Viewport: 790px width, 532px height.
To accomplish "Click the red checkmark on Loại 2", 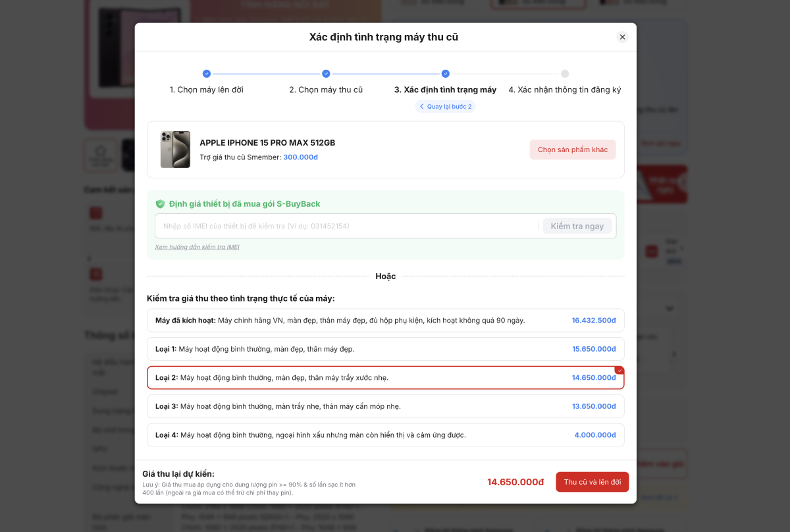I will 619,370.
